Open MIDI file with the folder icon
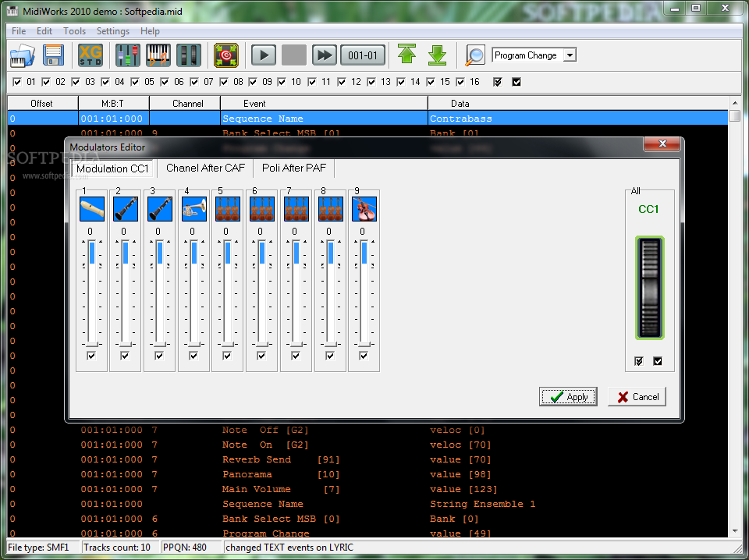The width and height of the screenshot is (749, 560). point(23,55)
